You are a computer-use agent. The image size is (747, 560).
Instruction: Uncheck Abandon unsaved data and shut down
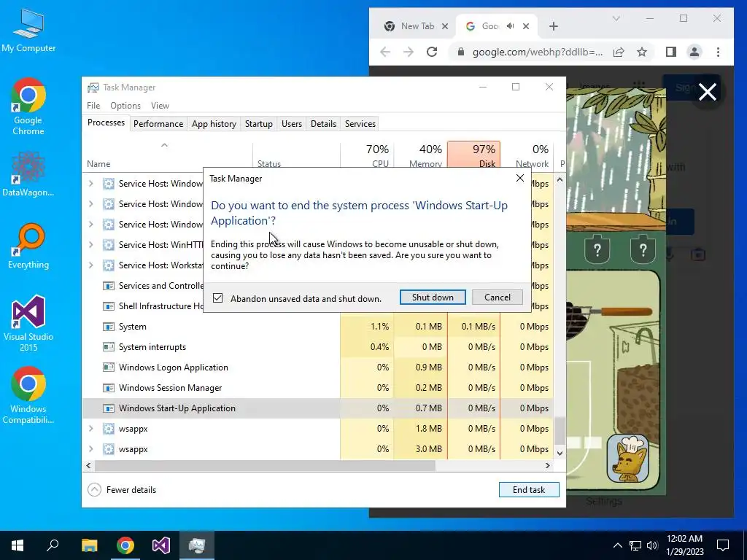217,298
